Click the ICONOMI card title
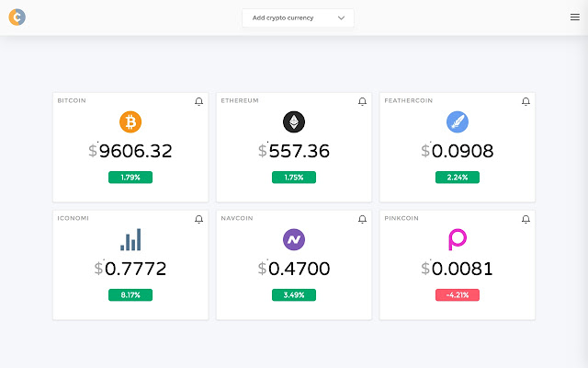 click(73, 218)
